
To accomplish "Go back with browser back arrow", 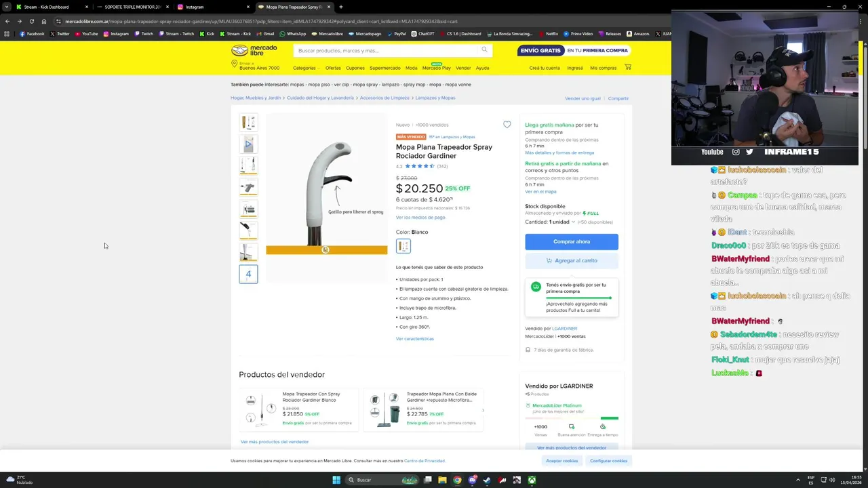I will 7,21.
